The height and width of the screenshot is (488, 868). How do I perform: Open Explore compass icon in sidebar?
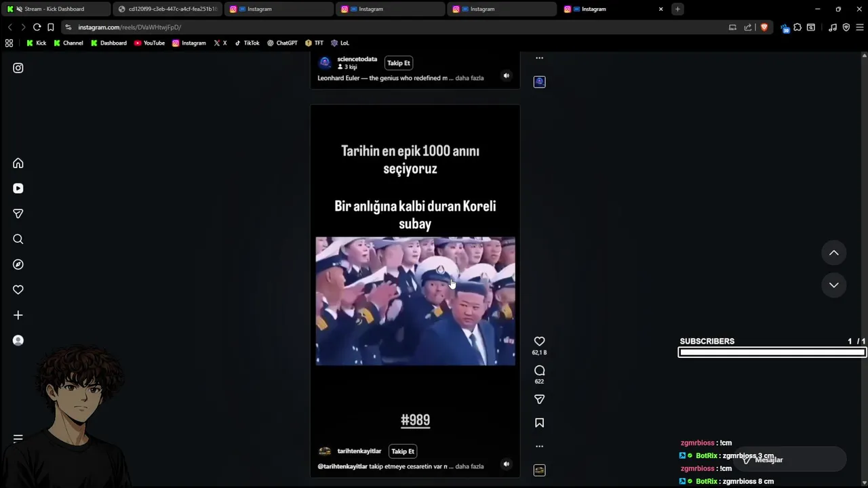tap(18, 264)
